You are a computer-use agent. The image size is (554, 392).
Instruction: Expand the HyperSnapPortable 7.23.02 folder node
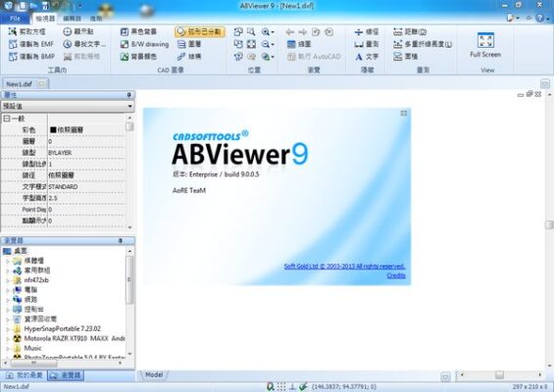[8, 328]
